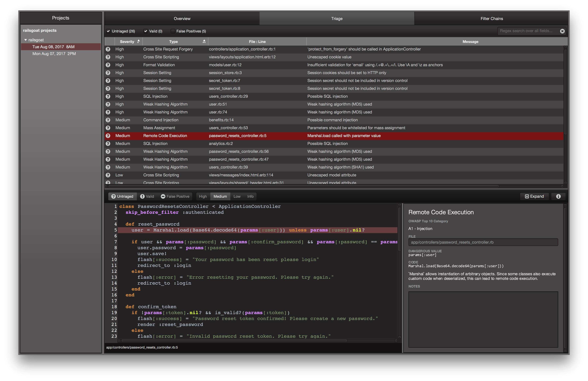Image resolution: width=588 pixels, height=381 pixels.
Task: Mark finding as Valid
Action: pyautogui.click(x=147, y=196)
